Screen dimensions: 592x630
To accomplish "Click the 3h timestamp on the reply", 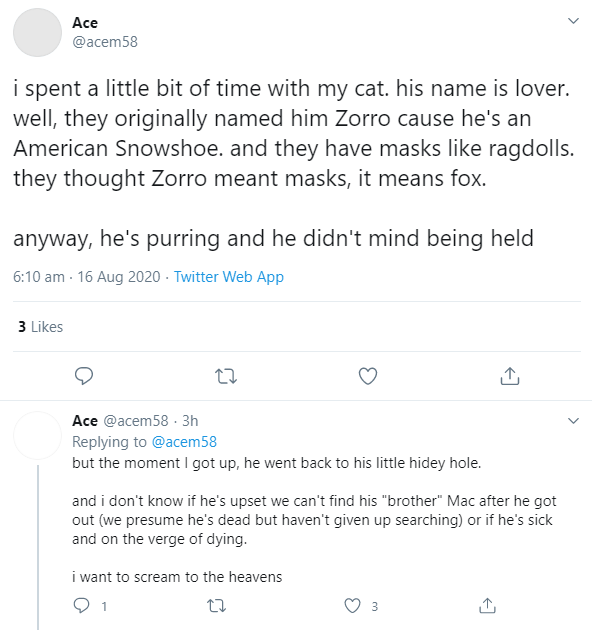I will click(x=190, y=421).
